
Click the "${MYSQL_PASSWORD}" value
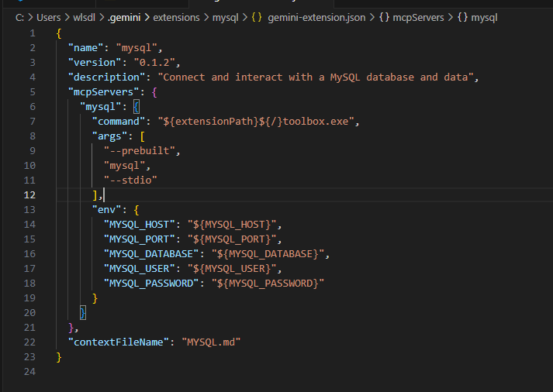tap(268, 284)
